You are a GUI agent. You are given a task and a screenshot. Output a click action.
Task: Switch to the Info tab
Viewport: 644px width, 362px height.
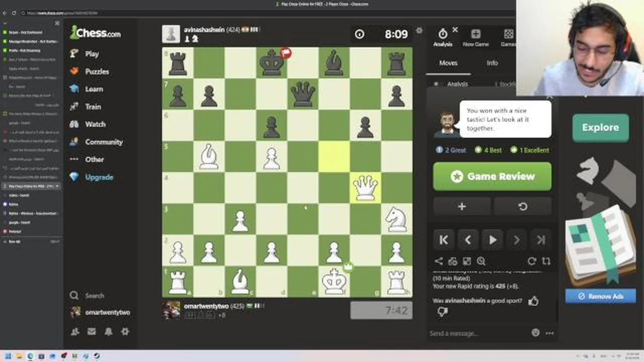pos(492,63)
